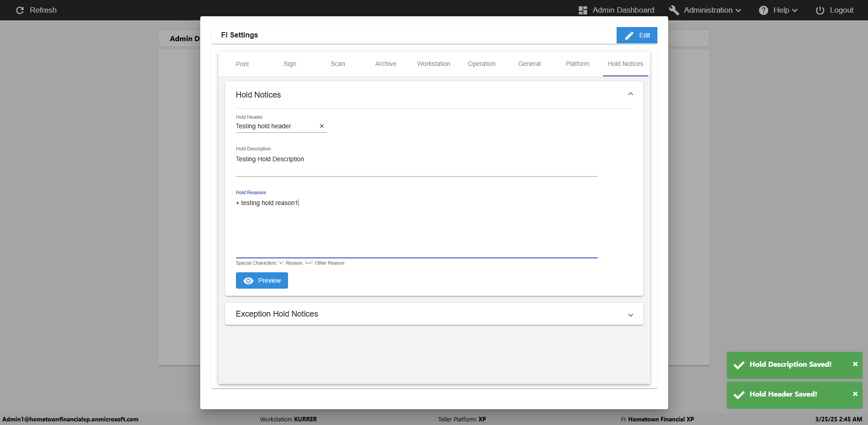Switch to the Print tab
This screenshot has width=868, height=425.
[242, 64]
